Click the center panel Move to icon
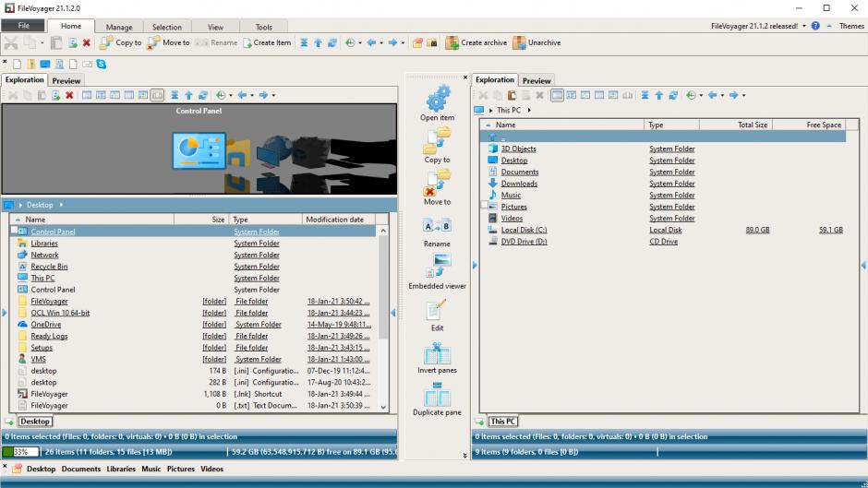The width and height of the screenshot is (868, 488). click(x=438, y=184)
